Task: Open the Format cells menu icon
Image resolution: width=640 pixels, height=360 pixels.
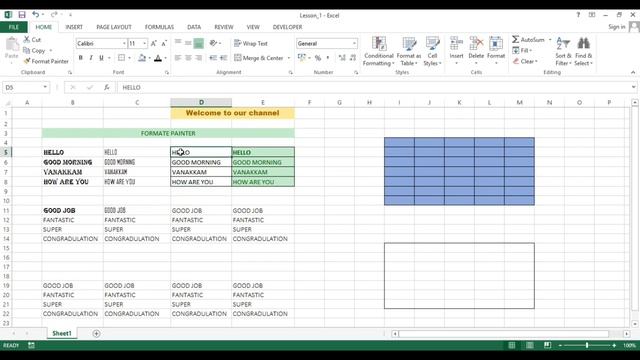Action: pos(496,44)
